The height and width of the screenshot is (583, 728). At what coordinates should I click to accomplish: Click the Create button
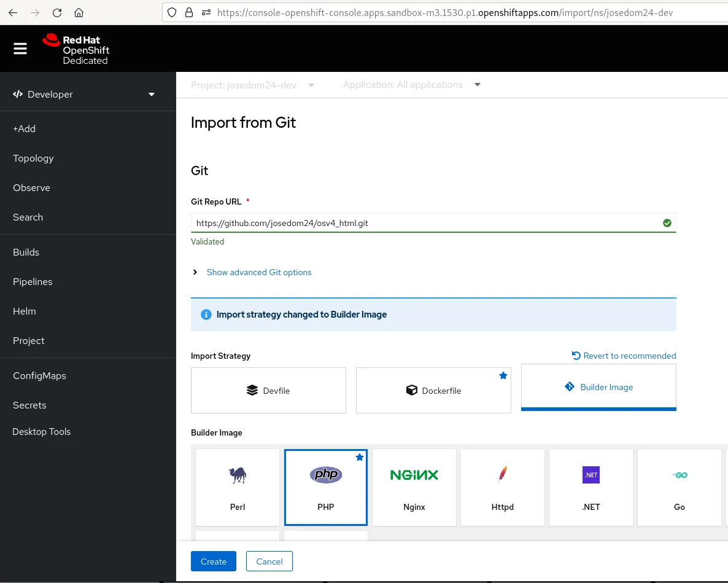(x=213, y=561)
